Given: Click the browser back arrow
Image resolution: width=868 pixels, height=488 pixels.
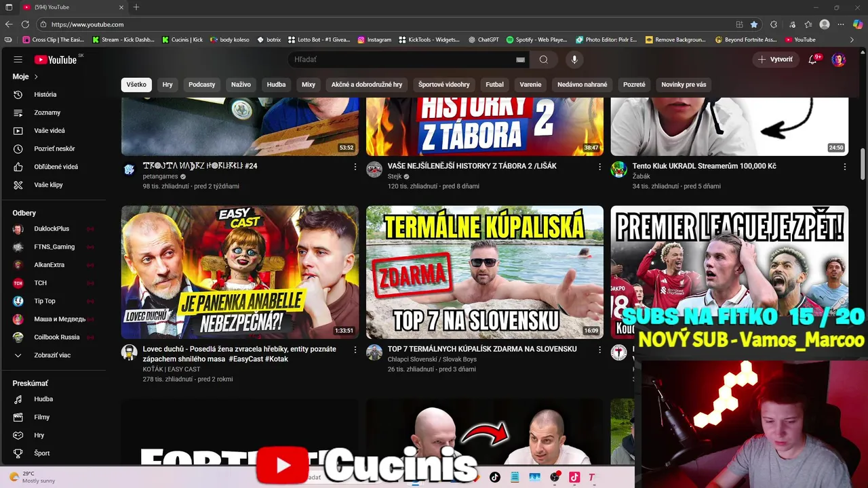Looking at the screenshot, I should [9, 24].
